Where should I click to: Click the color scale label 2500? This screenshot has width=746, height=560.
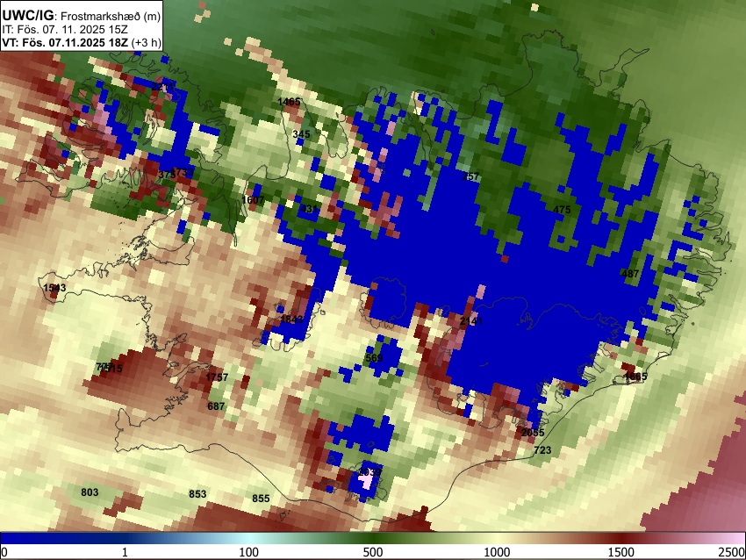click(732, 552)
